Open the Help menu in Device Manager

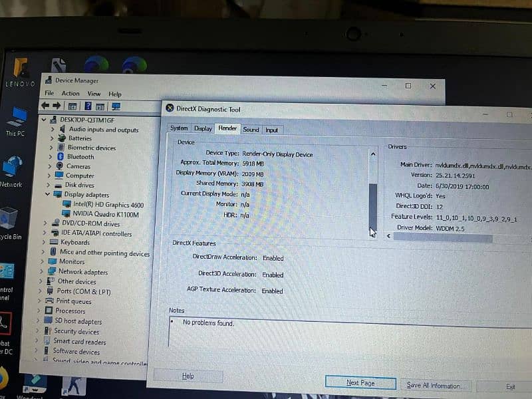pos(115,94)
